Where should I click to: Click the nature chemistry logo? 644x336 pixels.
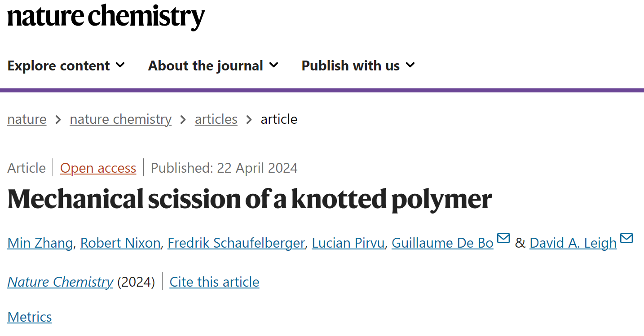106,17
